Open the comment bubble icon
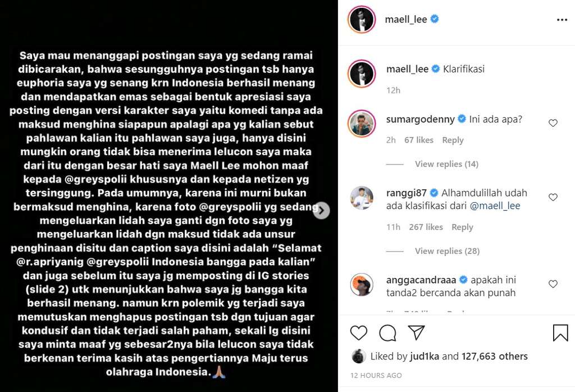This screenshot has width=575, height=392. tap(387, 333)
